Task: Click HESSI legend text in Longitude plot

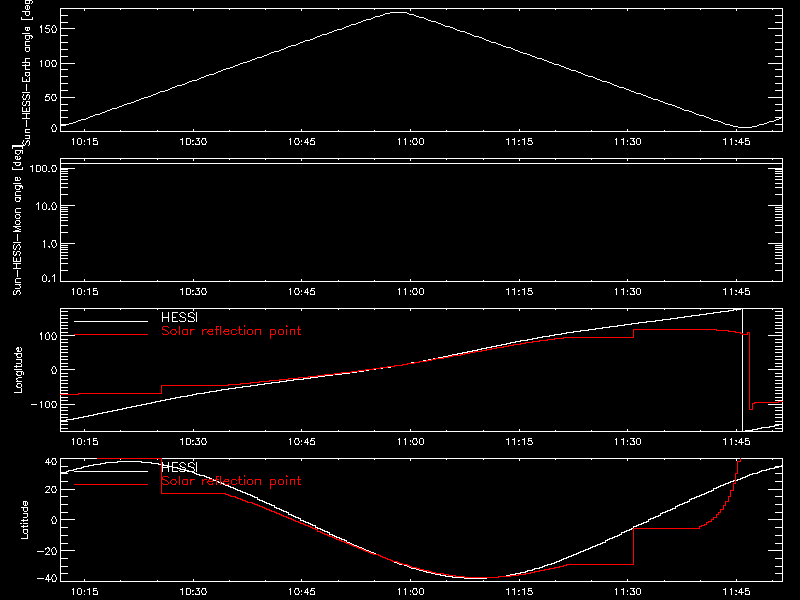Action: [x=179, y=317]
